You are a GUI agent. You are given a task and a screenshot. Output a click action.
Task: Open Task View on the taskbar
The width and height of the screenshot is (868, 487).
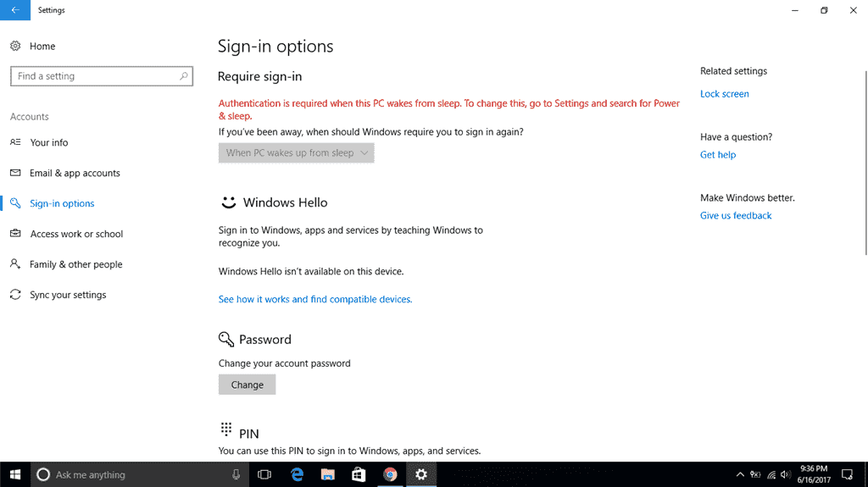(264, 474)
